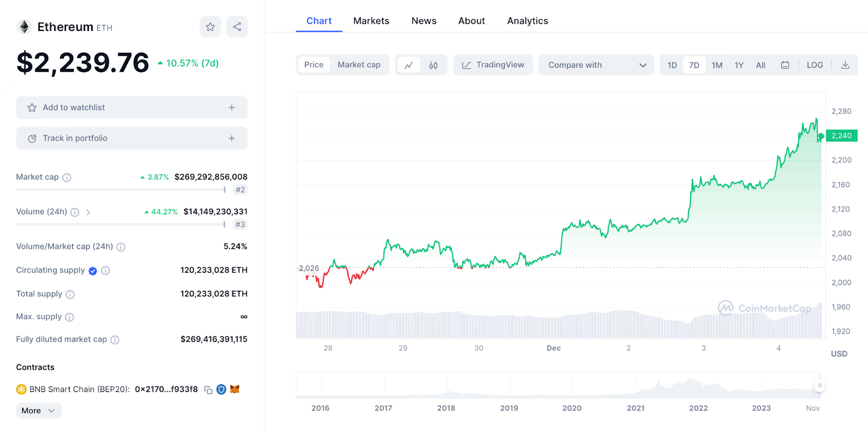
Task: Show Volume (24h) info tooltip icon
Action: (x=75, y=212)
